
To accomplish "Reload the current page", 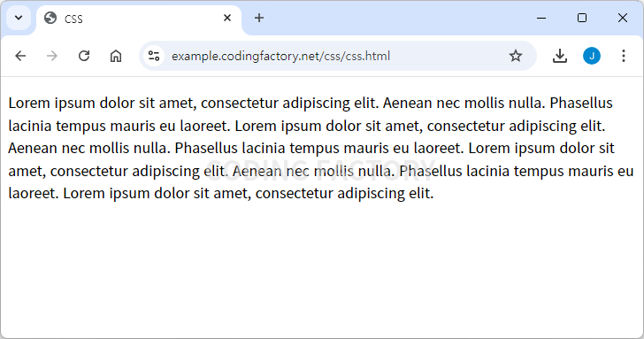I will [x=84, y=56].
